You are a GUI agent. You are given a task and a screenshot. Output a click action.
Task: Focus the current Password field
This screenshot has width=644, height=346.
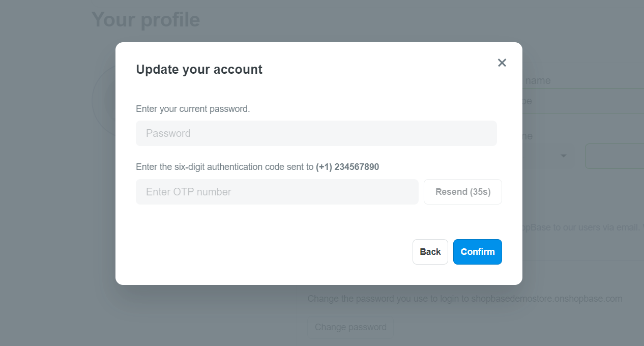[x=316, y=133]
